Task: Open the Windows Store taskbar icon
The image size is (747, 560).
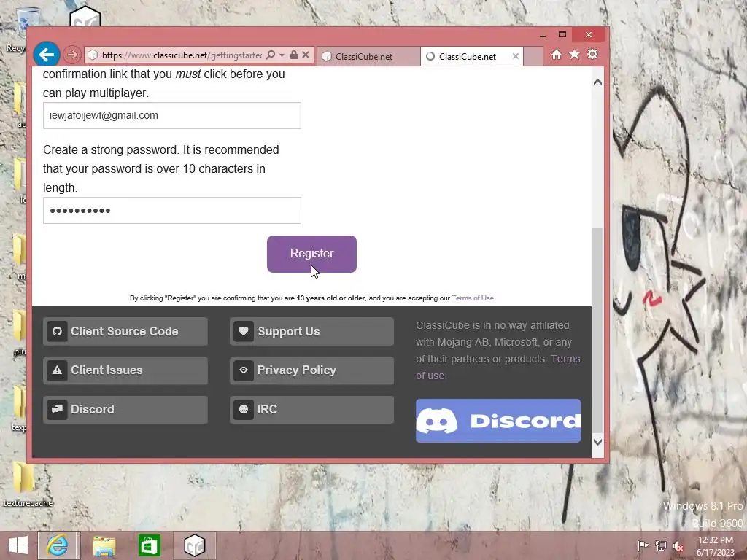Action: 149,545
